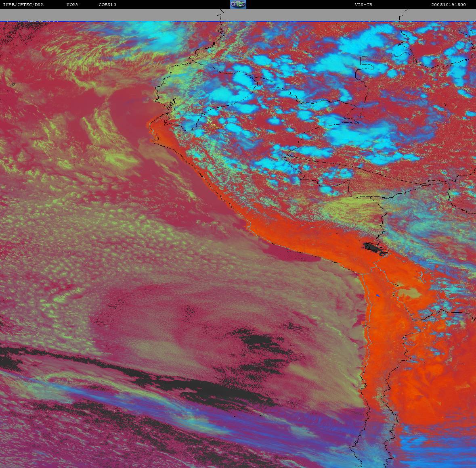The image size is (476, 468).
Task: Select the INPE/CPTEC/DSA header text
Action: (23, 4)
